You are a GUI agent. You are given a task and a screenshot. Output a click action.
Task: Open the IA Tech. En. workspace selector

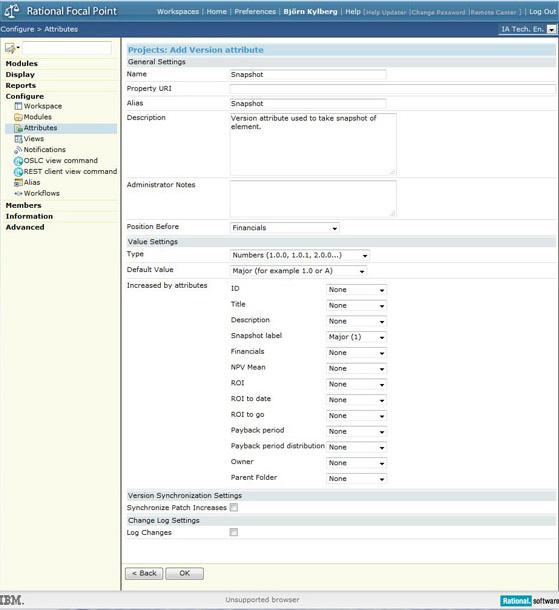(x=527, y=29)
